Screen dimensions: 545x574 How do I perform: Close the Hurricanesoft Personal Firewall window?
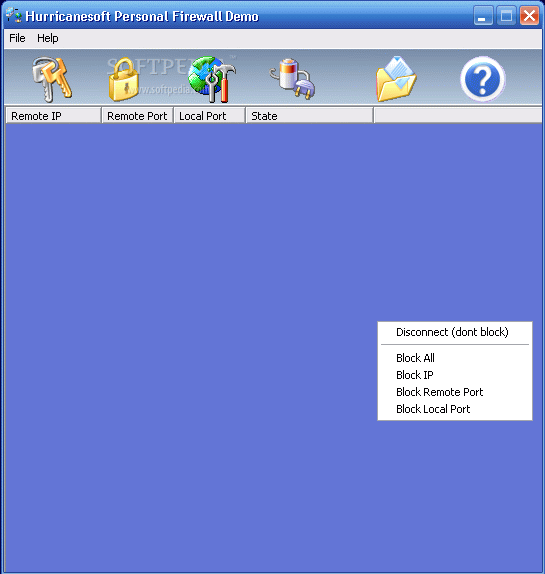(x=529, y=16)
